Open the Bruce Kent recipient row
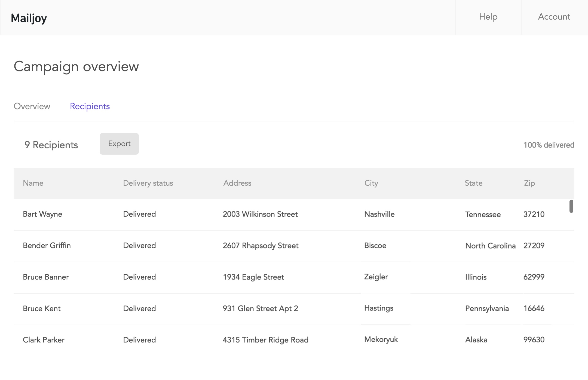The image size is (588, 380). (x=42, y=308)
